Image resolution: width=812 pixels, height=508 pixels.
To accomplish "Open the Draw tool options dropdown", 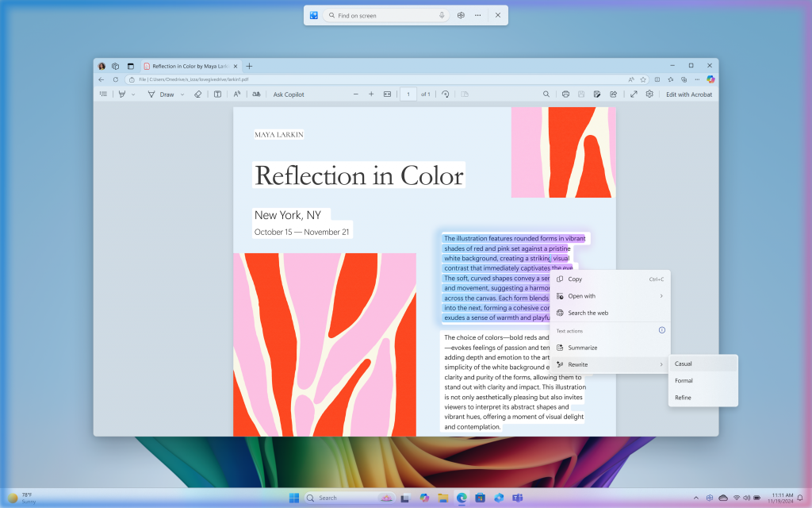I will click(182, 94).
